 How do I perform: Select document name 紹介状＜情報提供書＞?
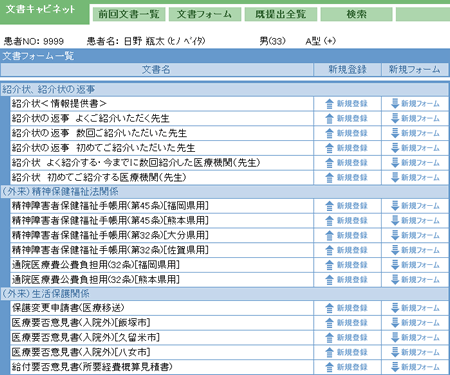pos(59,104)
